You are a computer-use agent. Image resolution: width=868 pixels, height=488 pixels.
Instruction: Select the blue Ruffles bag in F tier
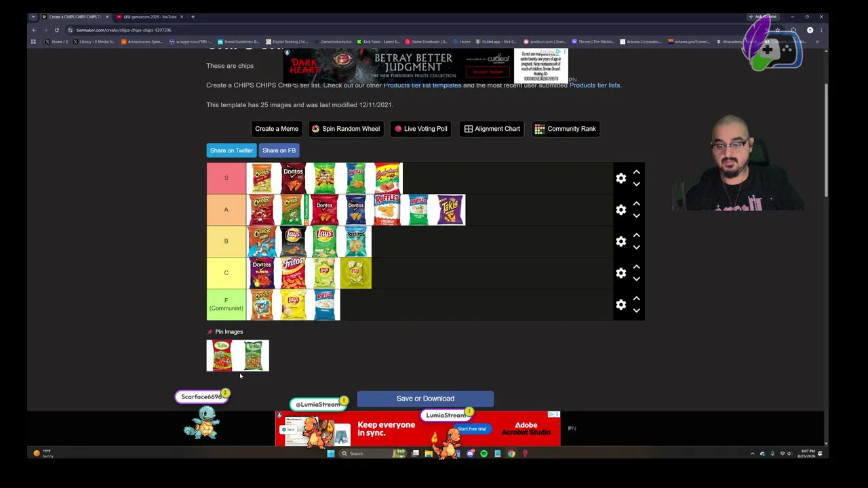coord(325,305)
